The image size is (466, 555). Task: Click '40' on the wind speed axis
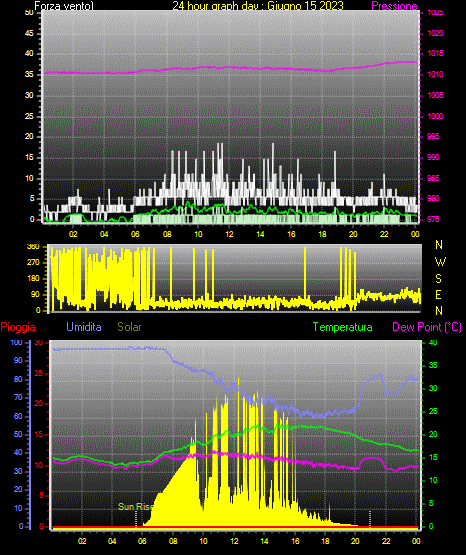click(29, 53)
